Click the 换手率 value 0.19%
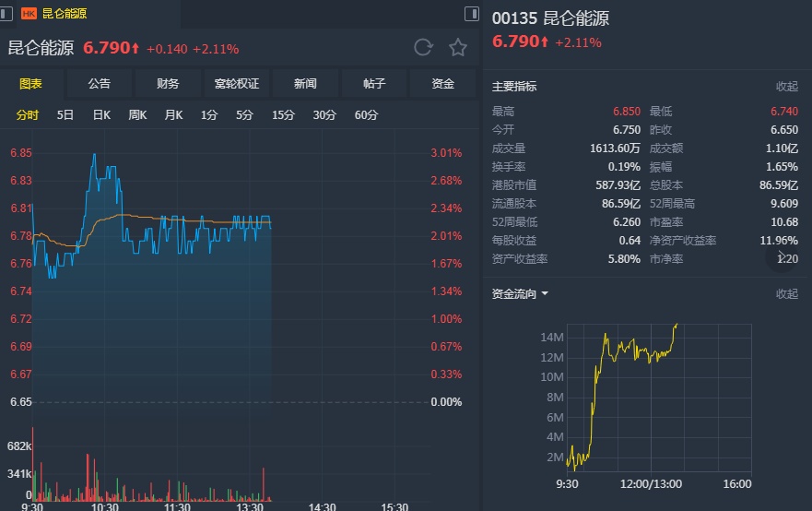This screenshot has width=812, height=511. pyautogui.click(x=624, y=167)
